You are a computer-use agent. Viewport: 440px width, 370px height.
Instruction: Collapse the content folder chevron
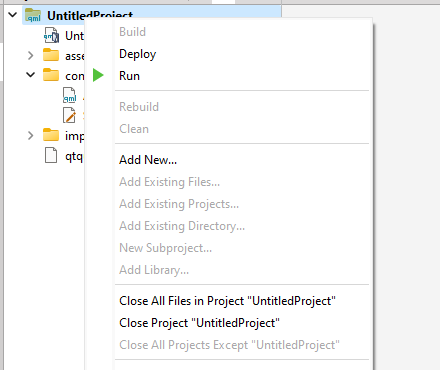pos(31,75)
